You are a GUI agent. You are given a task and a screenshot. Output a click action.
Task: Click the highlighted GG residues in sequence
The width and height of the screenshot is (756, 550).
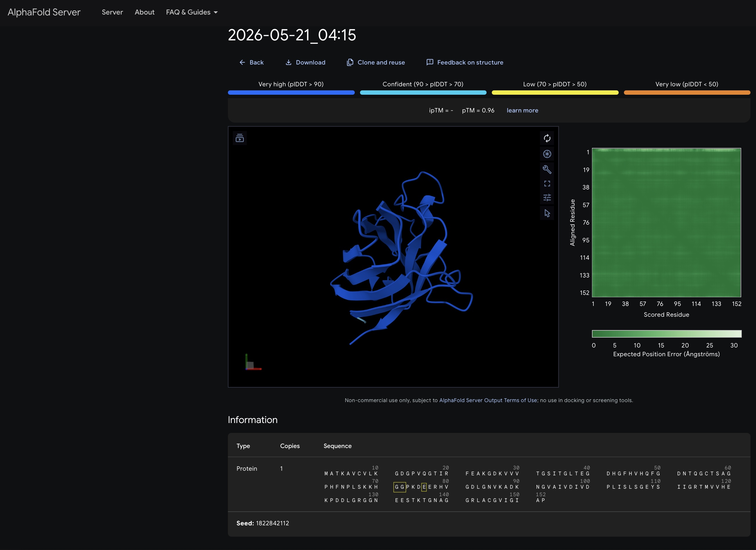click(399, 487)
